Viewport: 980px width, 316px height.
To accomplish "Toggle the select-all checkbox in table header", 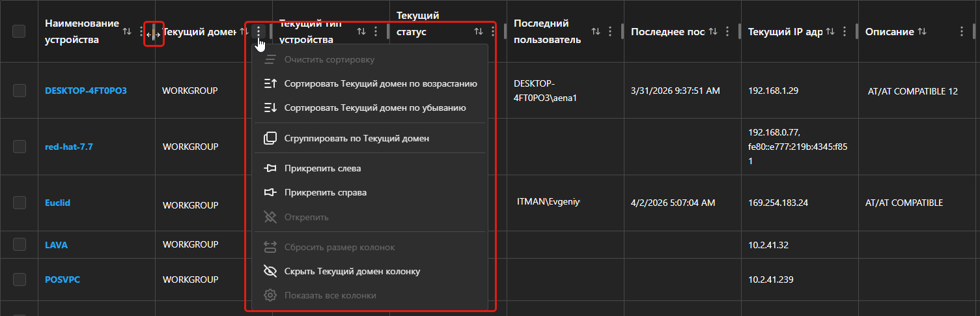I will [x=19, y=31].
